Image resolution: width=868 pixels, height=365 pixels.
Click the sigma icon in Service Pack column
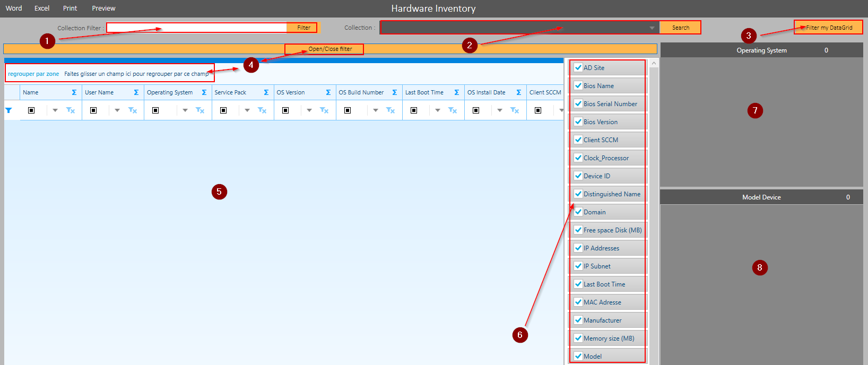(x=266, y=92)
